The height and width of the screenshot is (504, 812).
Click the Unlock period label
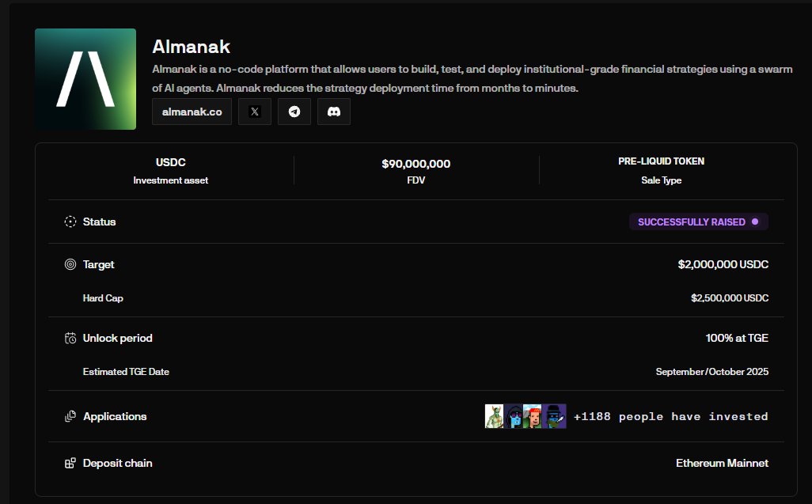point(118,338)
